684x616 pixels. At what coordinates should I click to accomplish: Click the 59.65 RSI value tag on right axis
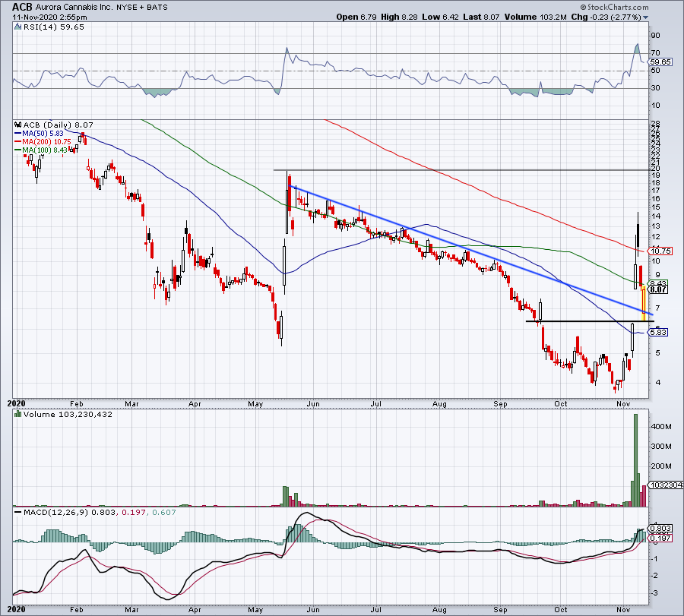pos(661,62)
